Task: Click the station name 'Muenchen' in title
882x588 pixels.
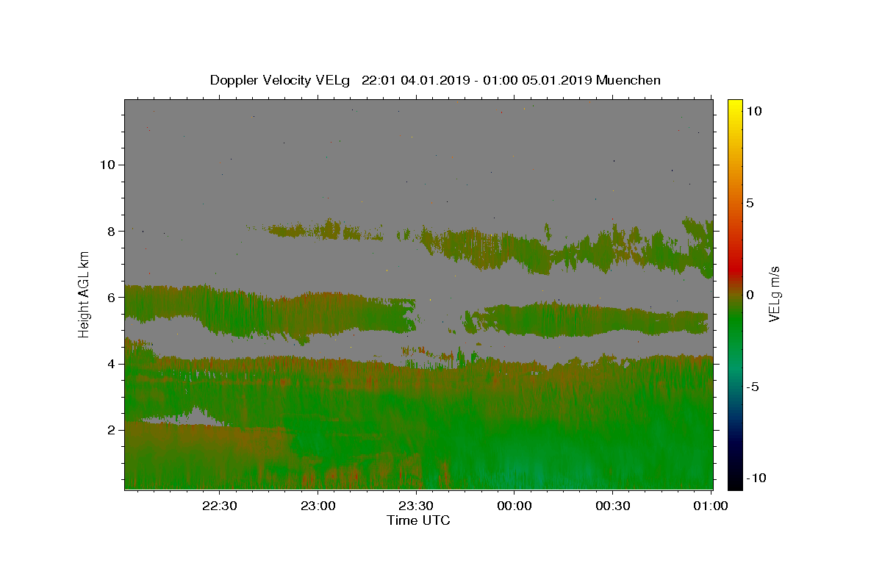Action: [628, 80]
